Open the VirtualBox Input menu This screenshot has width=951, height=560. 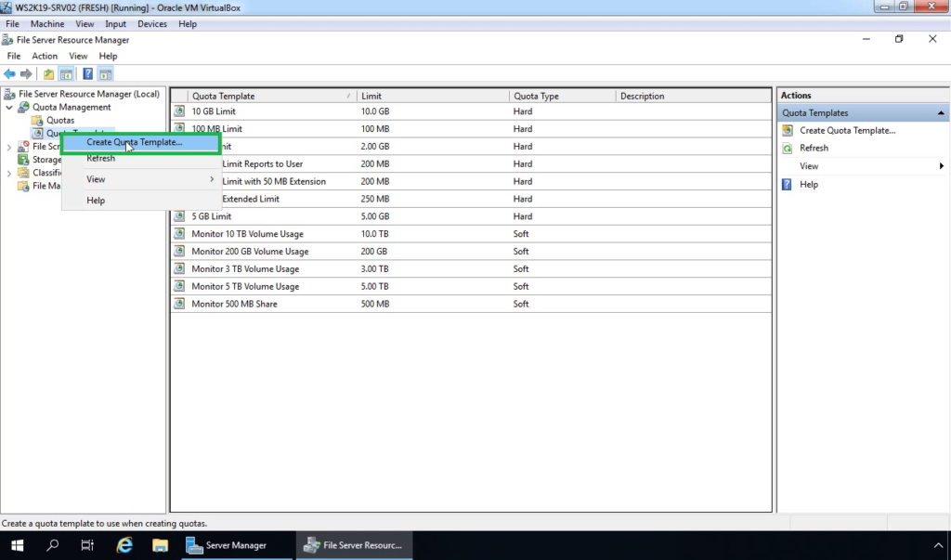coord(115,23)
